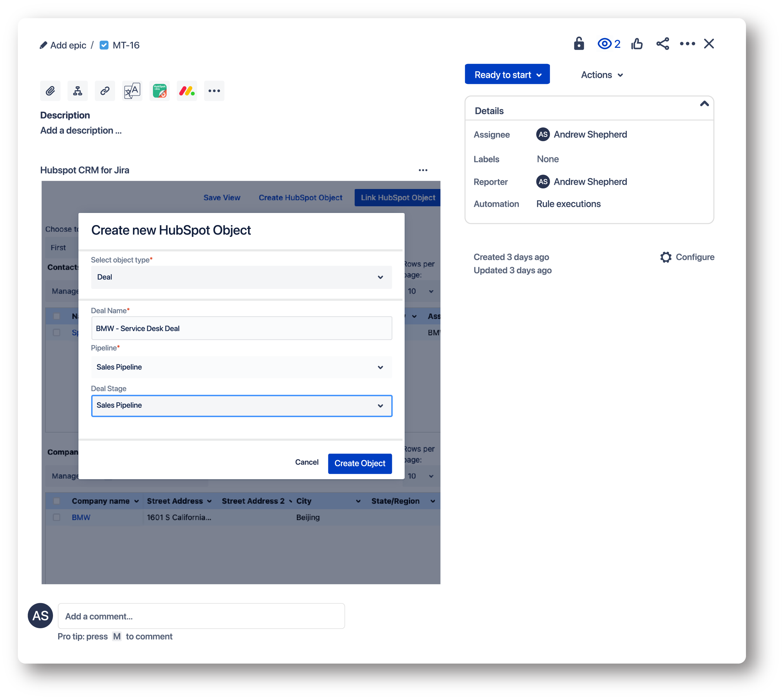Click Add a description placeholder

(x=81, y=131)
